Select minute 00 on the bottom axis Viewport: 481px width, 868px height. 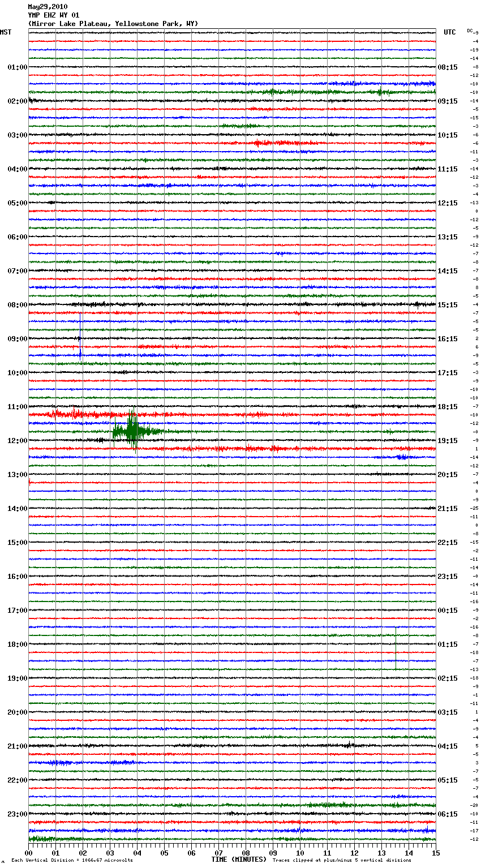click(29, 853)
